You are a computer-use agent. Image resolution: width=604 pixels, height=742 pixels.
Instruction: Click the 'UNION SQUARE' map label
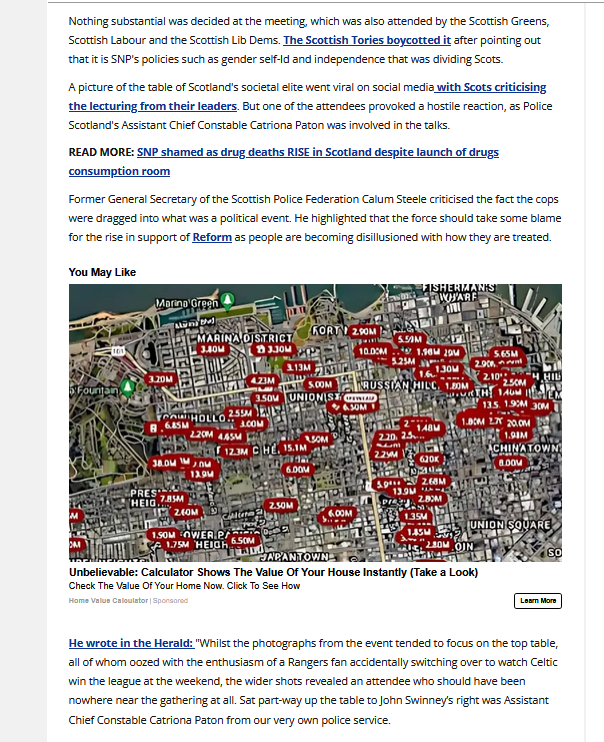coord(510,525)
